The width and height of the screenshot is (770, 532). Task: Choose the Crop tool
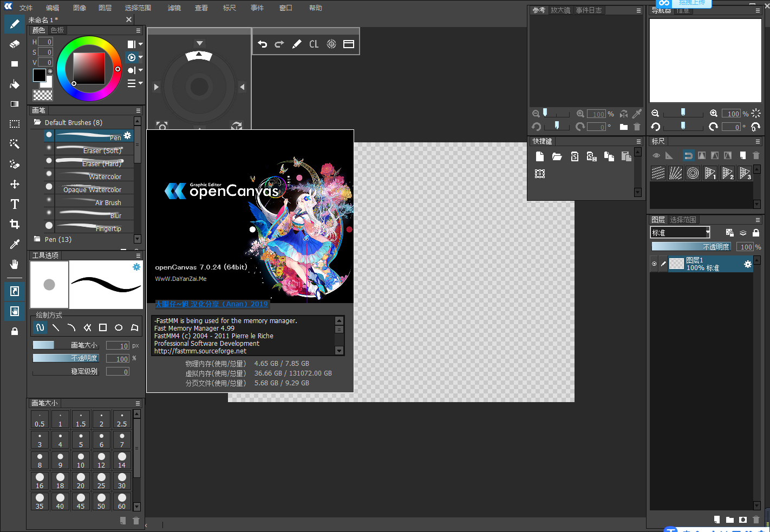tap(15, 224)
